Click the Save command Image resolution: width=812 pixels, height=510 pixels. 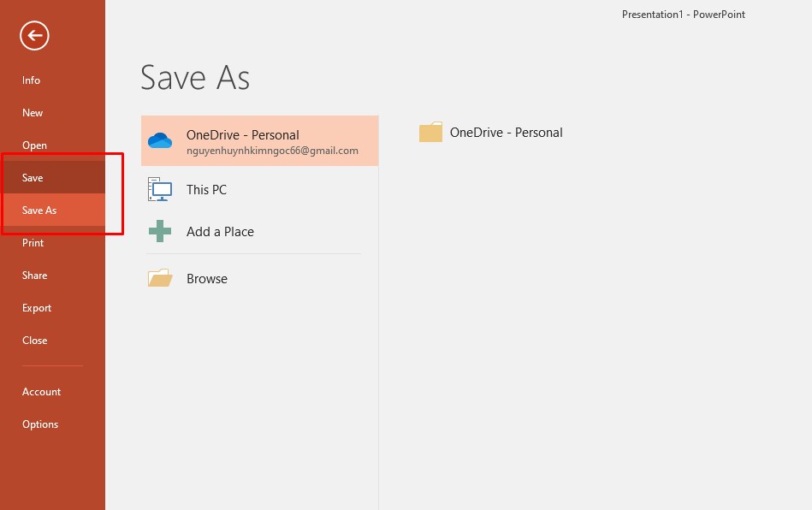click(32, 177)
